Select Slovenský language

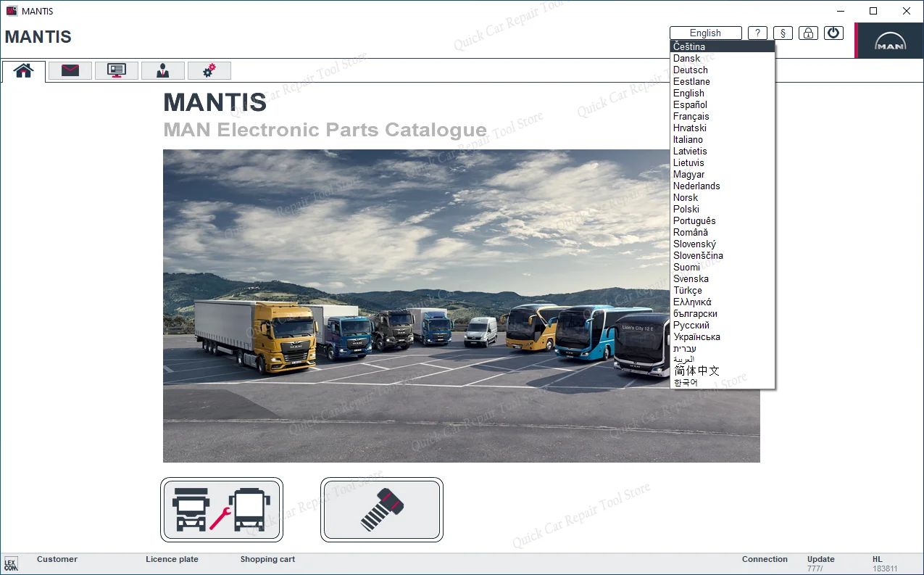[x=723, y=244]
